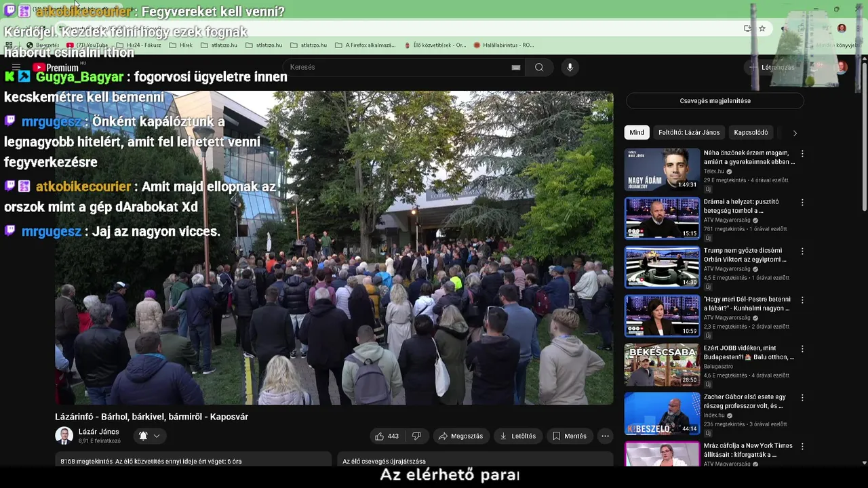Screen dimensions: 868x488
Task: Select Feltöltő: Lázár János filter chip
Action: 689,132
